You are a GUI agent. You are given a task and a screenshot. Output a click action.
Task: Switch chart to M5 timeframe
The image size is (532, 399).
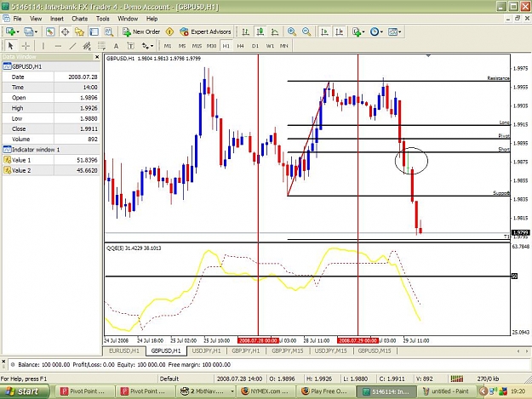pos(182,46)
